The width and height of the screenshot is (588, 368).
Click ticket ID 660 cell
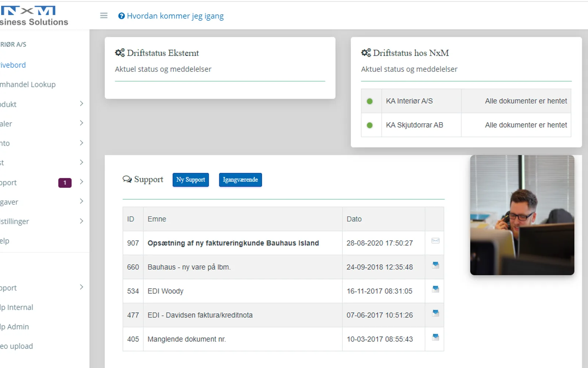click(133, 267)
